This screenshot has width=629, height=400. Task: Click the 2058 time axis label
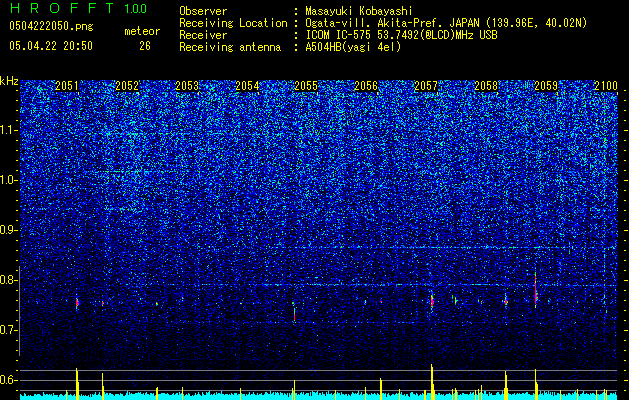pyautogui.click(x=486, y=86)
